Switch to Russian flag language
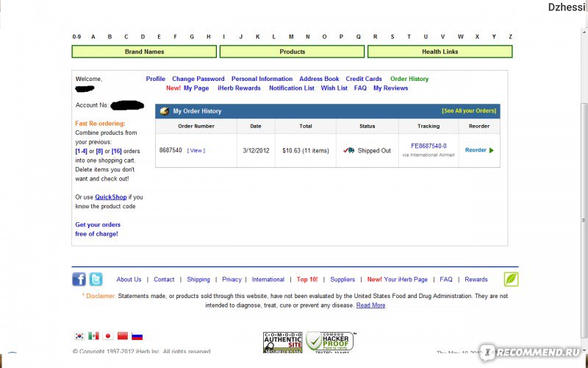This screenshot has height=368, width=588. click(x=137, y=336)
